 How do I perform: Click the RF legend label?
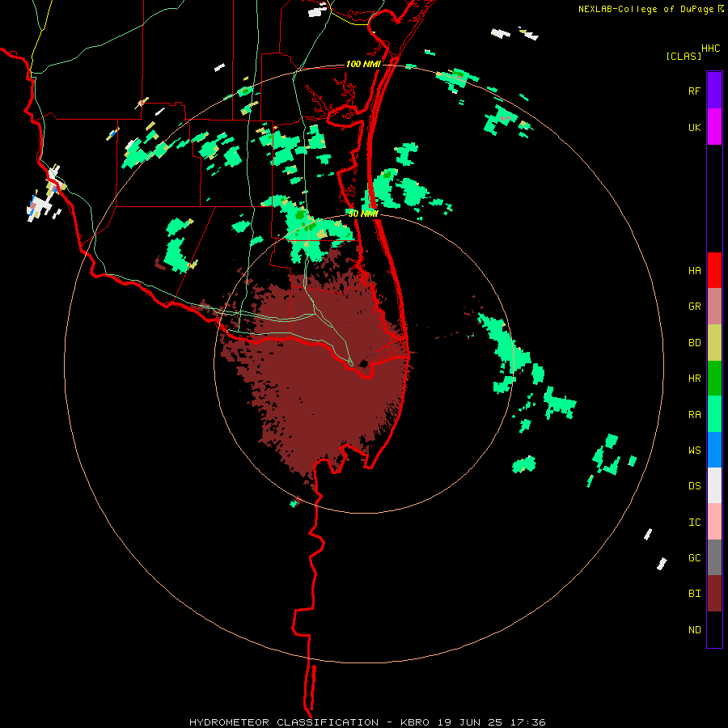(694, 91)
